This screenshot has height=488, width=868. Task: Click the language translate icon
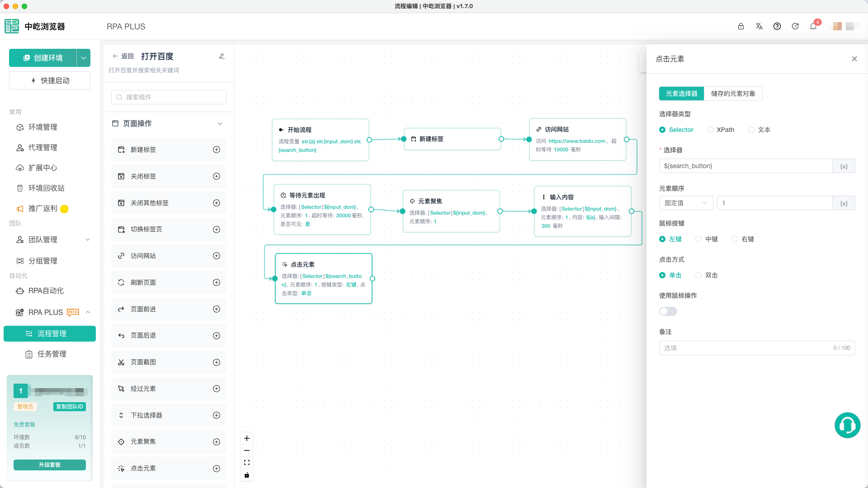click(x=759, y=26)
